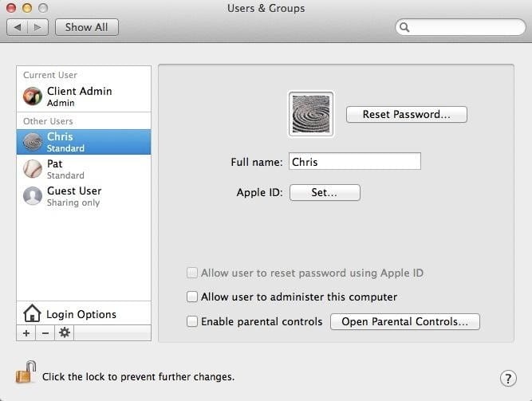Screen dimensions: 532x401
Task: Click the Apple ID Set button
Action: (x=324, y=192)
